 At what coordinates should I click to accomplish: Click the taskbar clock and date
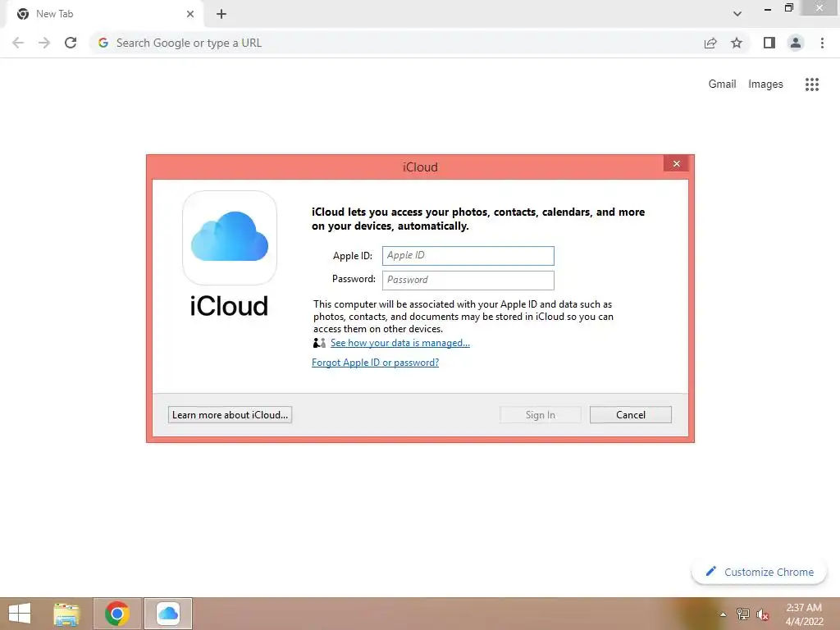click(804, 614)
